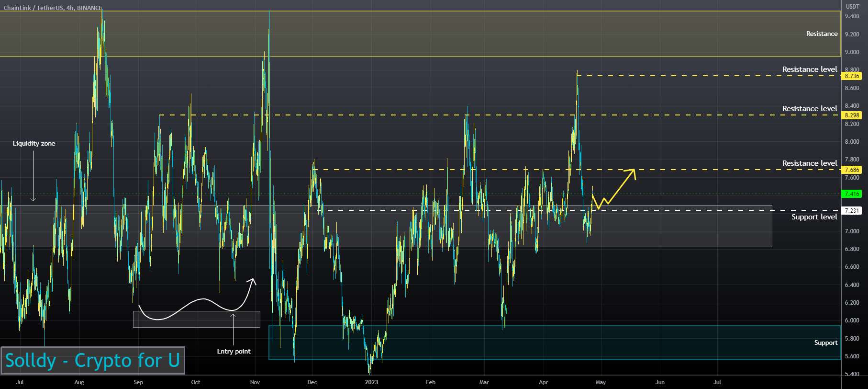Click 5.400 on the price axis
Image resolution: width=868 pixels, height=389 pixels.
[852, 374]
